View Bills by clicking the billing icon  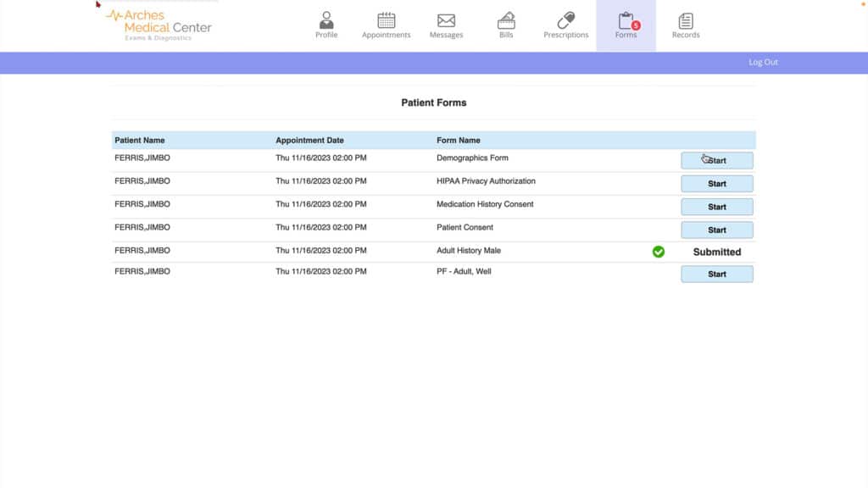pyautogui.click(x=506, y=19)
